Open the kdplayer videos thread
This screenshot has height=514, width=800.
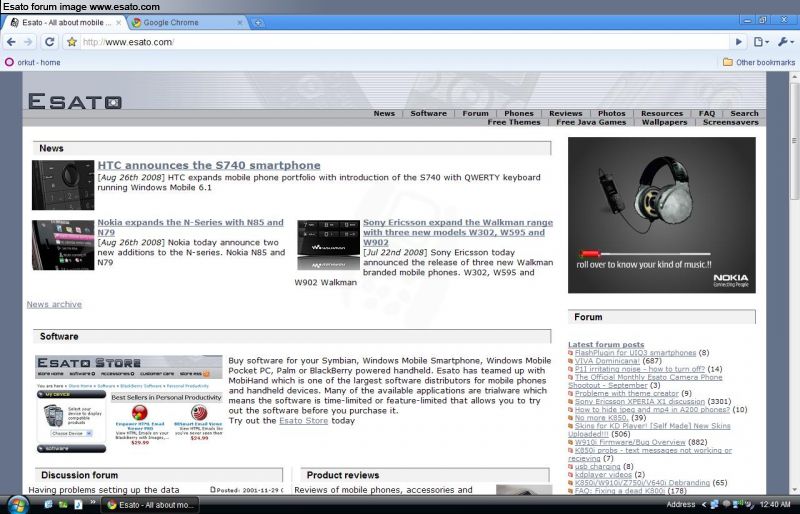click(603, 475)
